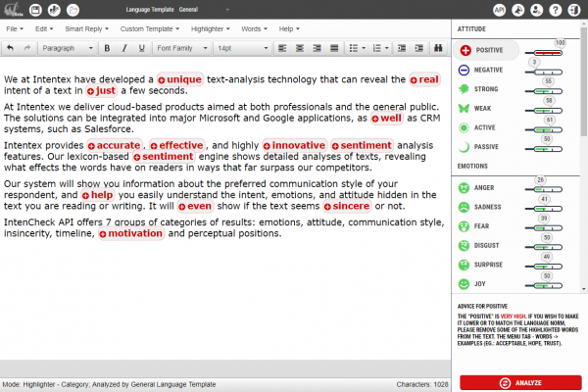This screenshot has height=392, width=588.
Task: Click the highlighted word 'effective'
Action: (177, 145)
